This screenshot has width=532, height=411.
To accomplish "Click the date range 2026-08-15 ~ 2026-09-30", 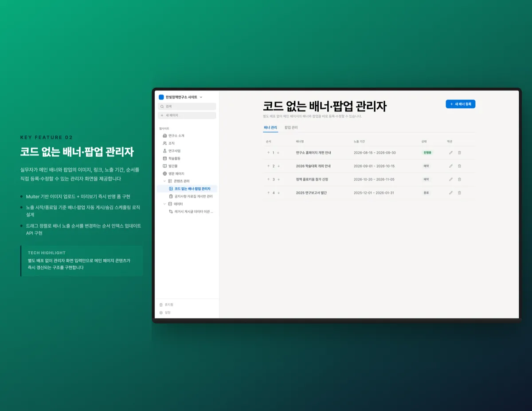I will [375, 153].
